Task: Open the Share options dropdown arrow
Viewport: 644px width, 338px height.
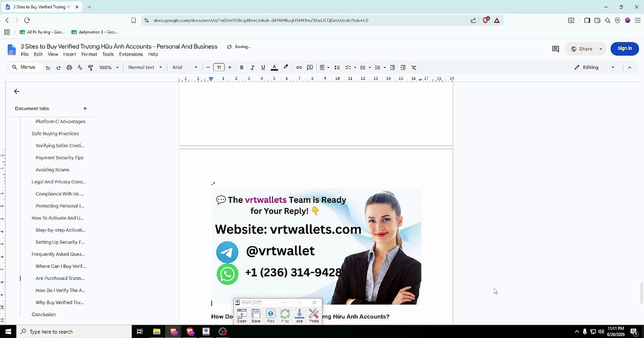Action: click(x=600, y=49)
